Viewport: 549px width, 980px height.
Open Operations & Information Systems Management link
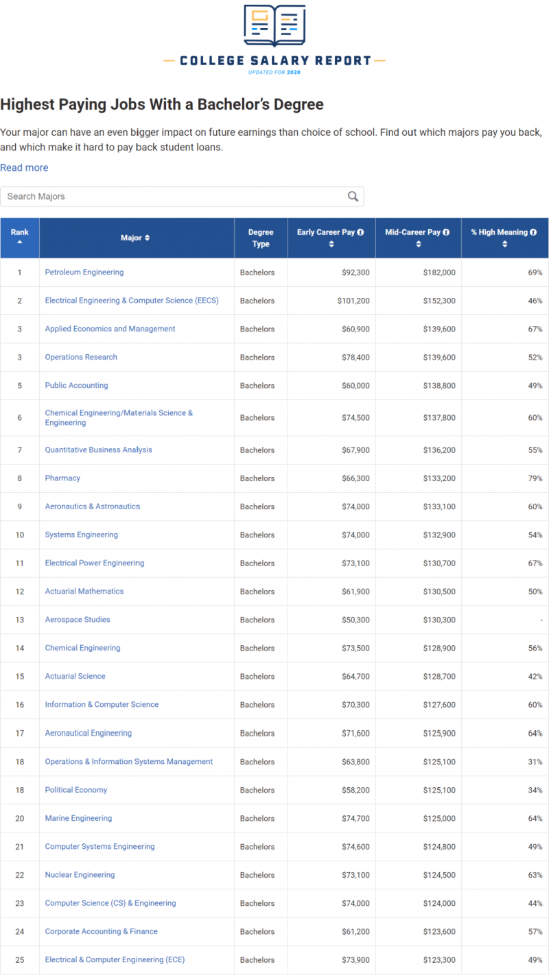tap(129, 762)
